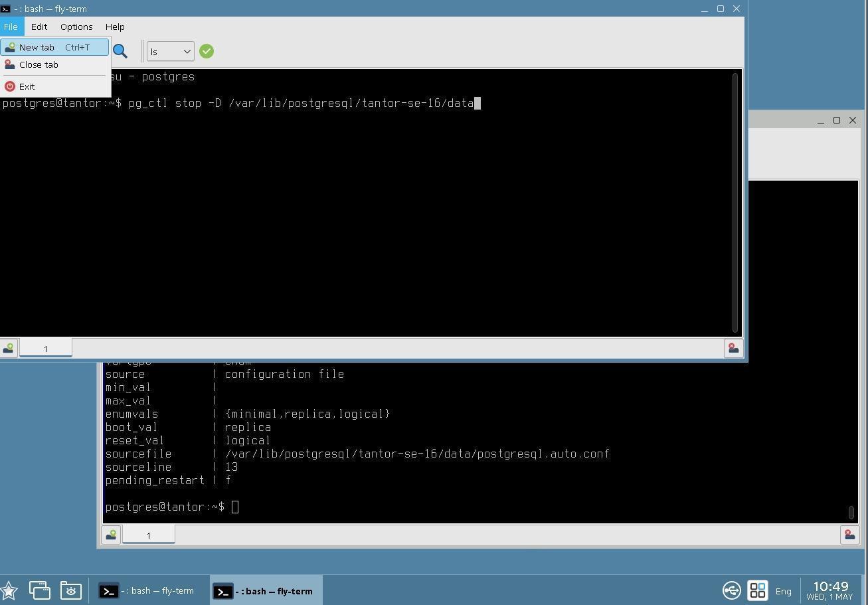Click Exit in the File menu

(27, 86)
